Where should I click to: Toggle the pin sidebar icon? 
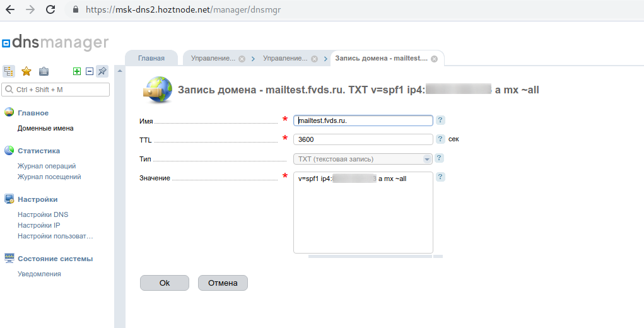(102, 71)
